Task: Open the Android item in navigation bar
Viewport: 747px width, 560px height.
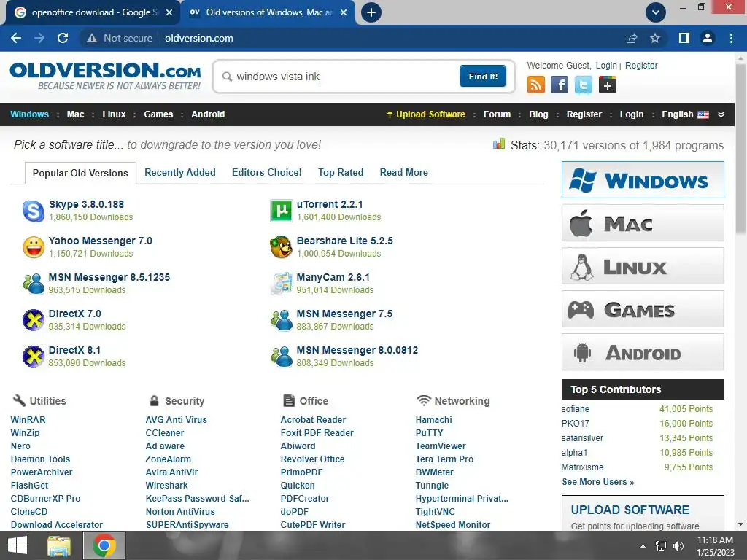Action: point(208,114)
